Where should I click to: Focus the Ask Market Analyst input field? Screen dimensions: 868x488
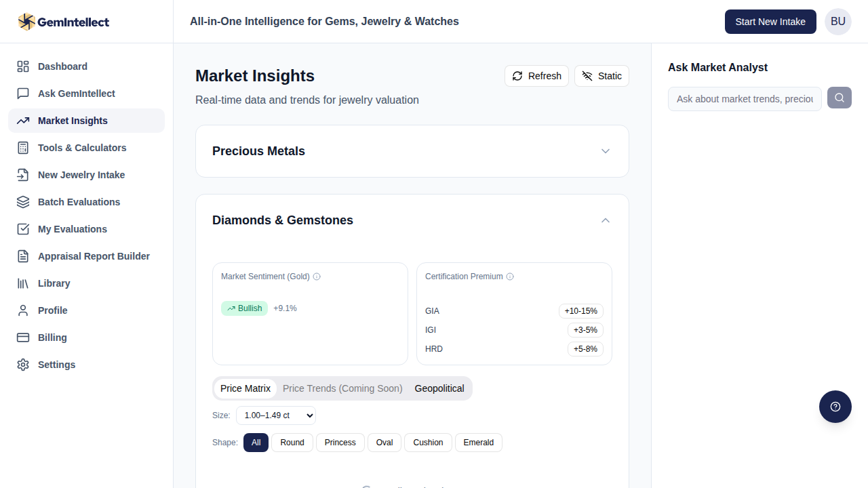(x=744, y=99)
